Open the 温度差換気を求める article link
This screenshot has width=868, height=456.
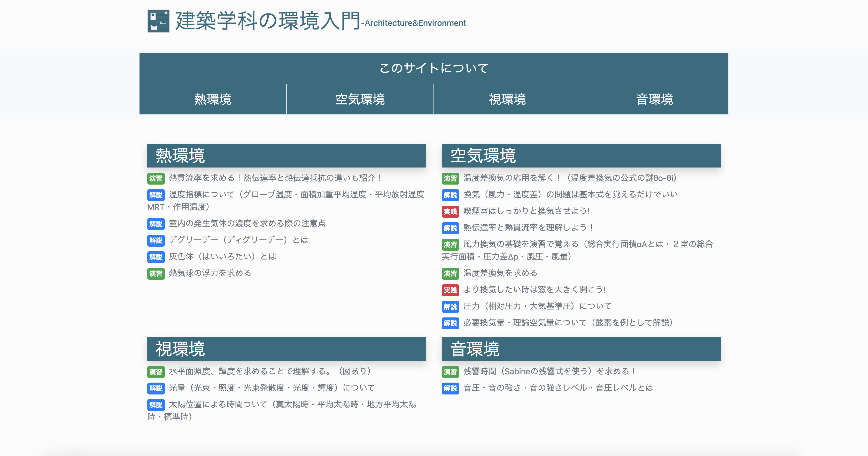pyautogui.click(x=500, y=273)
